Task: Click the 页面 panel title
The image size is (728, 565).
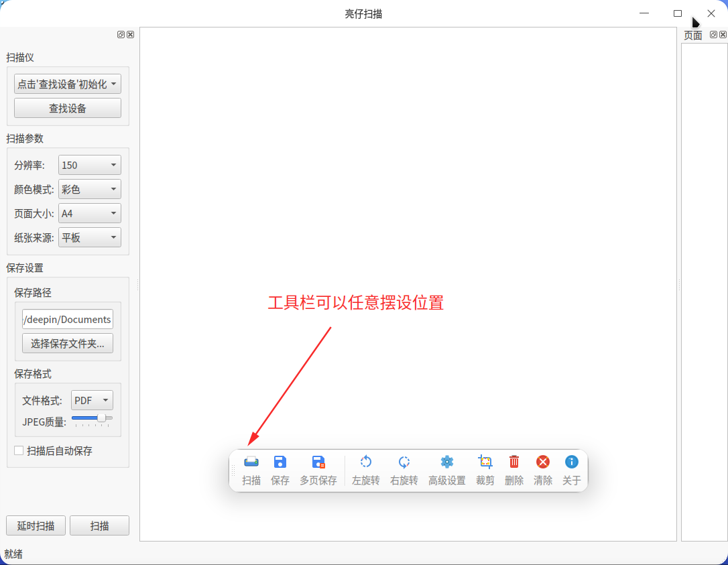Action: tap(692, 36)
